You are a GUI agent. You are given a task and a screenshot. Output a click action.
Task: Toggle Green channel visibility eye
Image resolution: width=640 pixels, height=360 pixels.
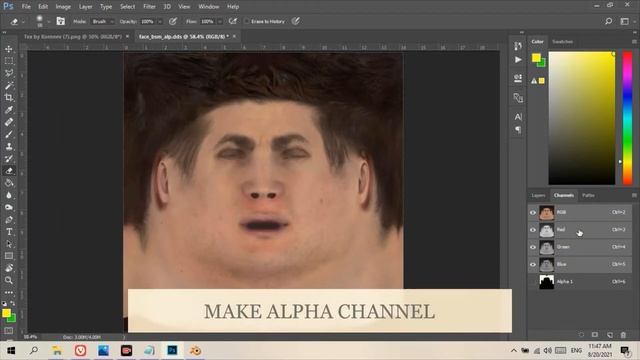(x=533, y=247)
